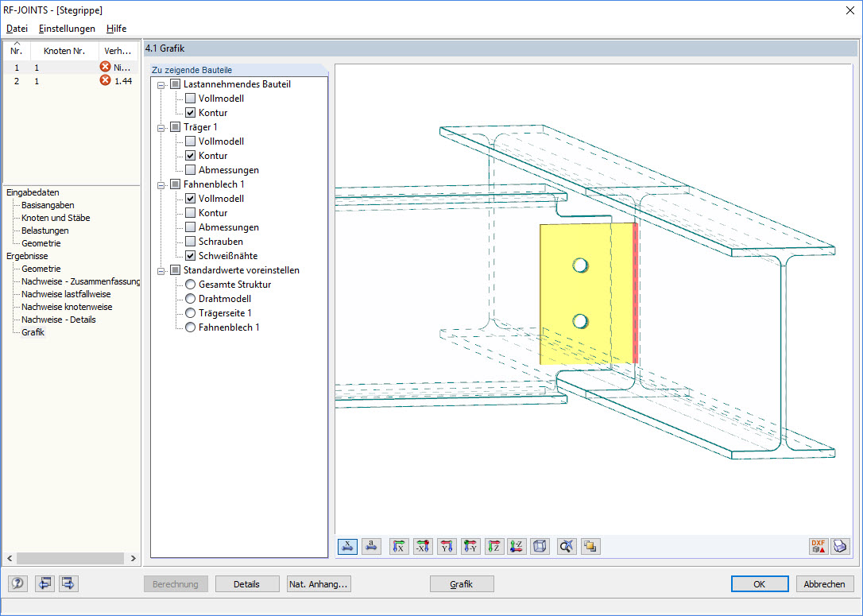Screen dimensions: 863x616
Task: Click the overlapping squares toolbar icon
Action: (590, 546)
